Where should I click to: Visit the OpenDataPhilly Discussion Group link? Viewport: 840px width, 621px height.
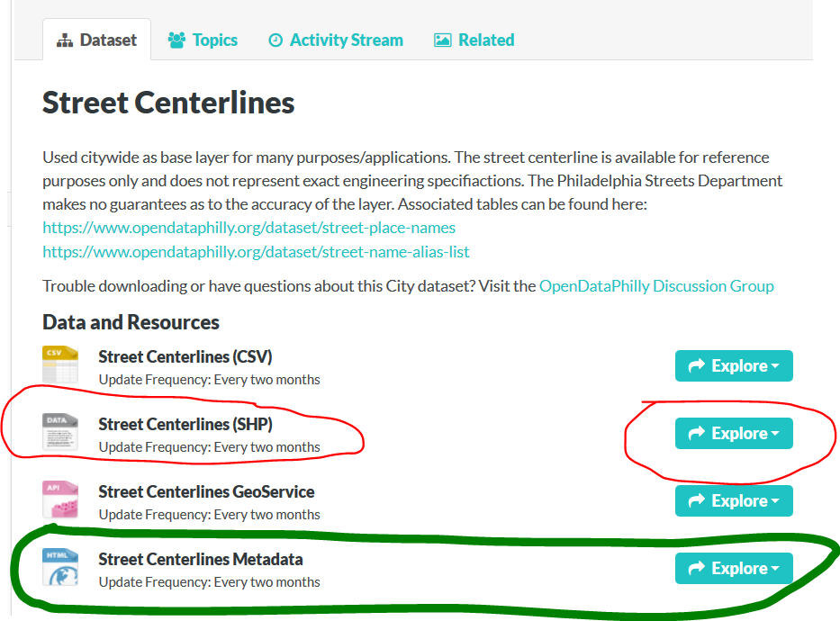656,286
